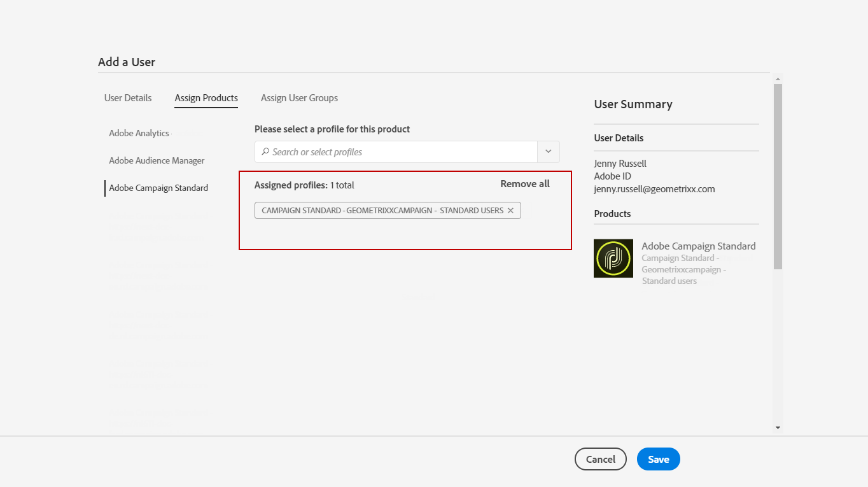Click the Search or select profiles field
Image resolution: width=868 pixels, height=487 pixels.
point(396,152)
